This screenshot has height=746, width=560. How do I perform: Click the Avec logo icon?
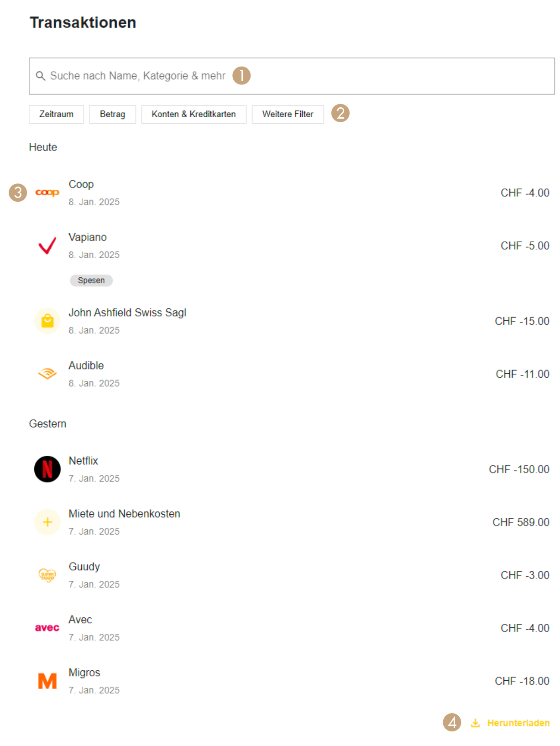coord(47,628)
